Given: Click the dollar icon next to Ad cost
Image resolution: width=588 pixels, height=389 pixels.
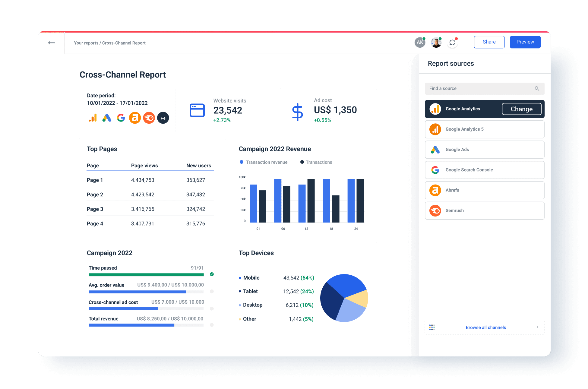Looking at the screenshot, I should tap(298, 112).
